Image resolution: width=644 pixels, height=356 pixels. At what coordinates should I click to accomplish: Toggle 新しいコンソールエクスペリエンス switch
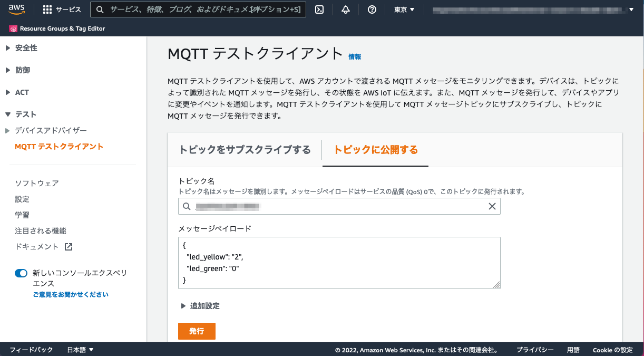(21, 273)
